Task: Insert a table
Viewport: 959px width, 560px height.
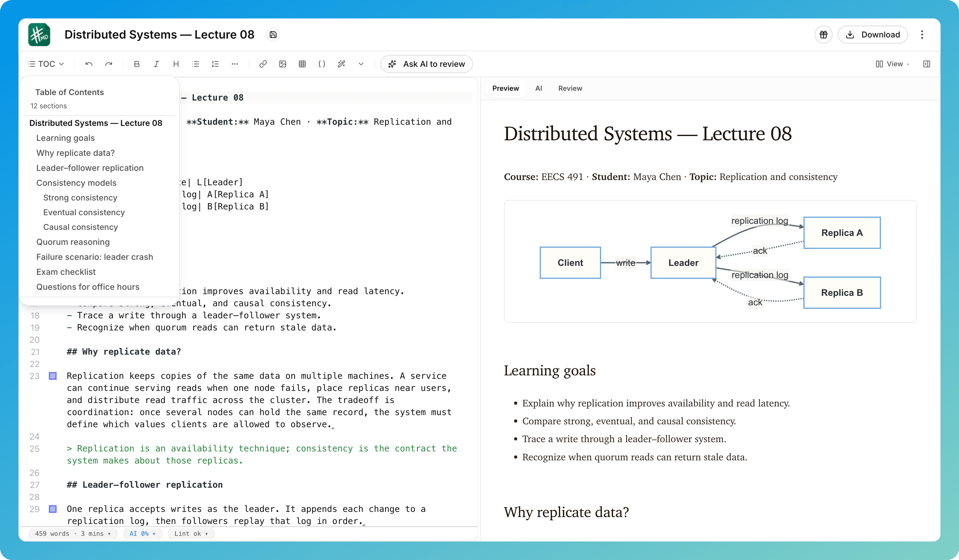Action: [302, 64]
